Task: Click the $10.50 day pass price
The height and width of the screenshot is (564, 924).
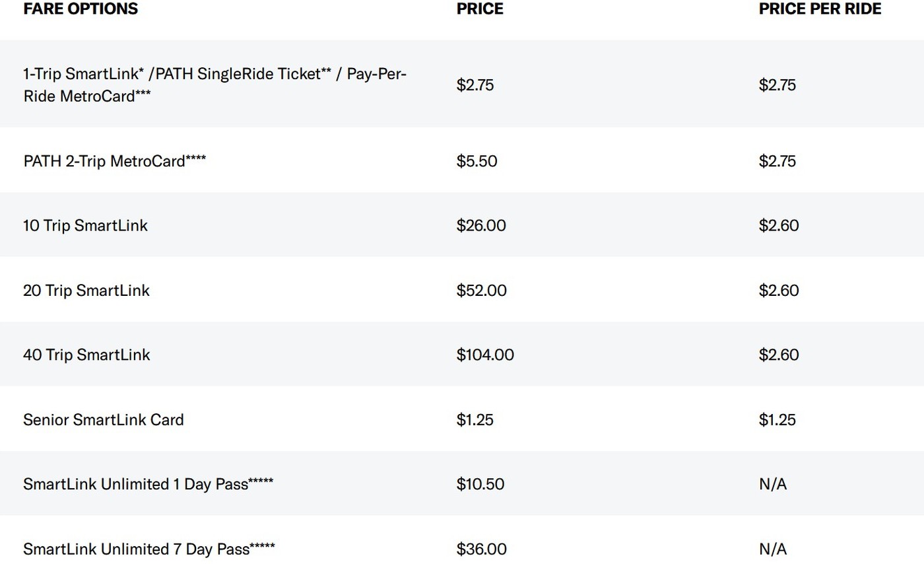Action: tap(480, 484)
